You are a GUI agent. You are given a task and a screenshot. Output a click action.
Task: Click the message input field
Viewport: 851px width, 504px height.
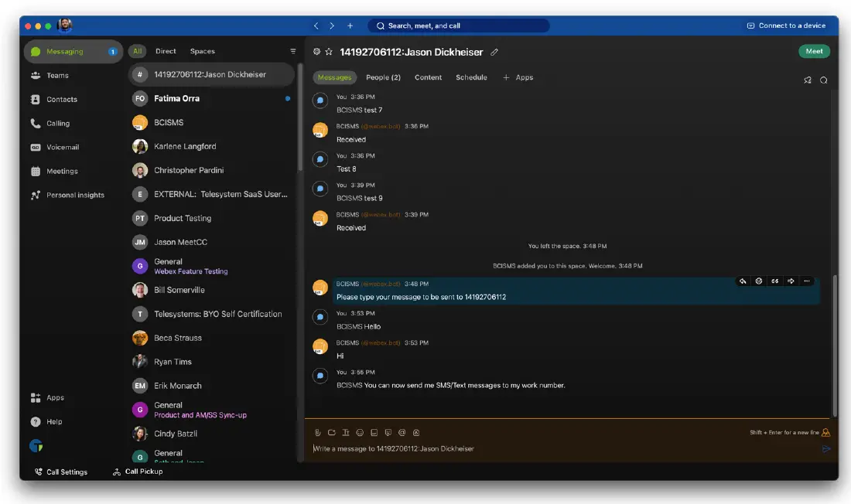tap(542, 448)
